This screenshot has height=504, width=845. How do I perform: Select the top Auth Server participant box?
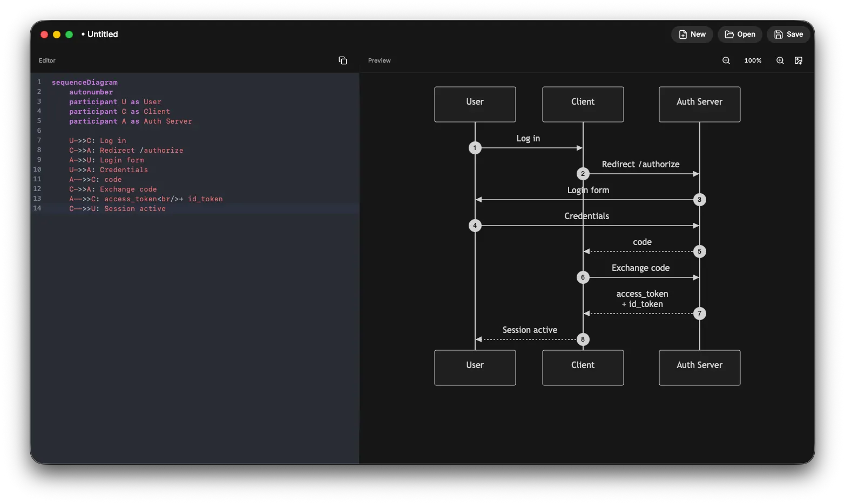point(699,104)
